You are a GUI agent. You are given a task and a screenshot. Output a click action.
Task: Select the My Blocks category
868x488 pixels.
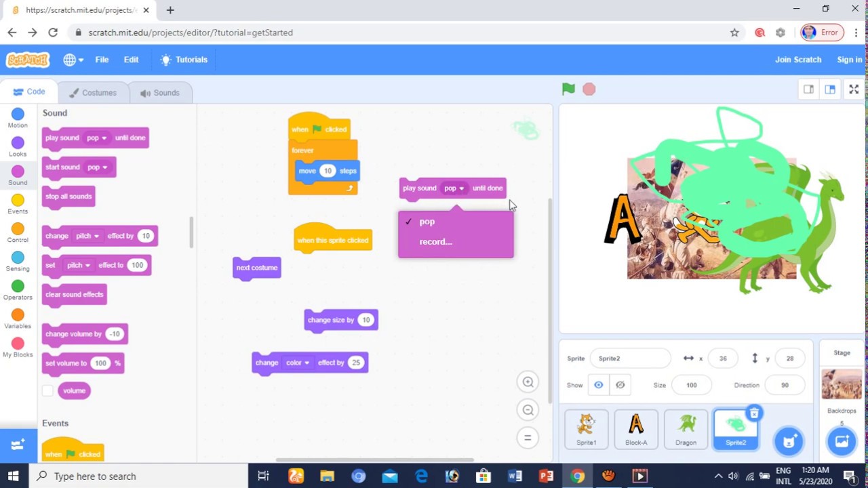(18, 348)
